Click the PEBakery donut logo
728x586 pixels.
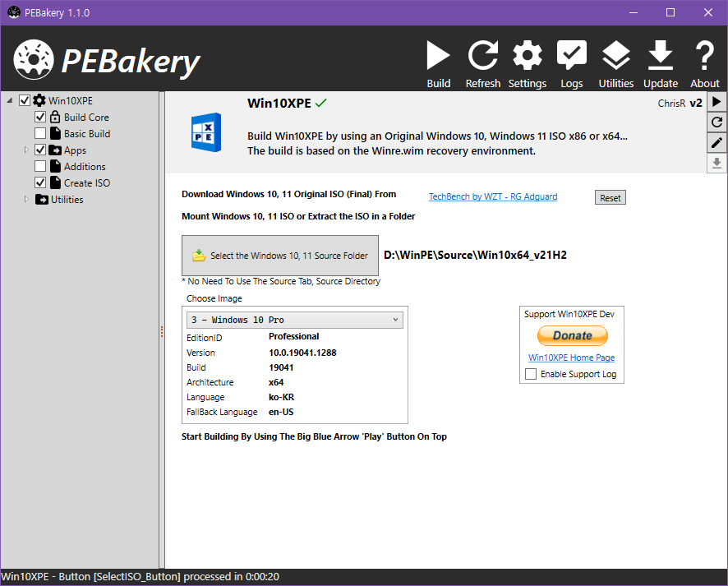(x=34, y=59)
